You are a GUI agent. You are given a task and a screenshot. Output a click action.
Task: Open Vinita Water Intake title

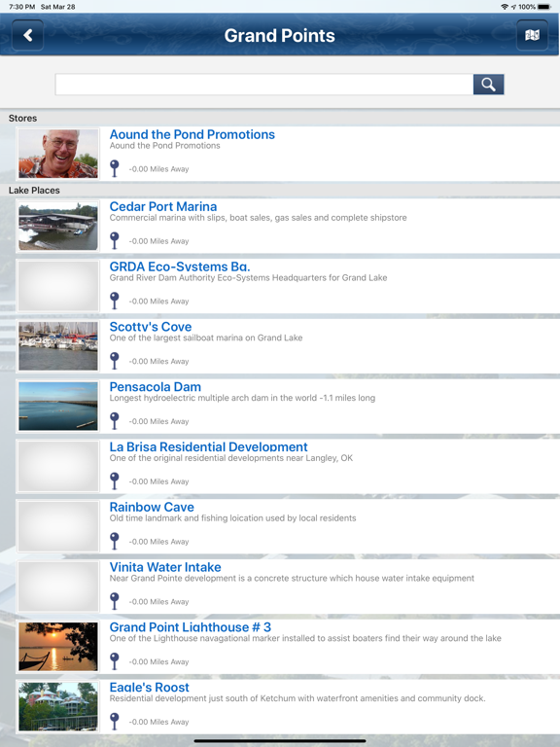click(x=165, y=566)
